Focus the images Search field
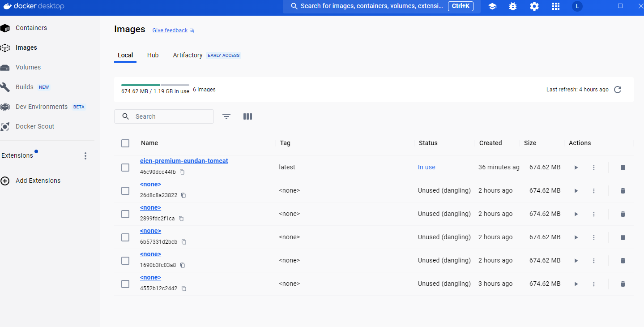 point(164,116)
